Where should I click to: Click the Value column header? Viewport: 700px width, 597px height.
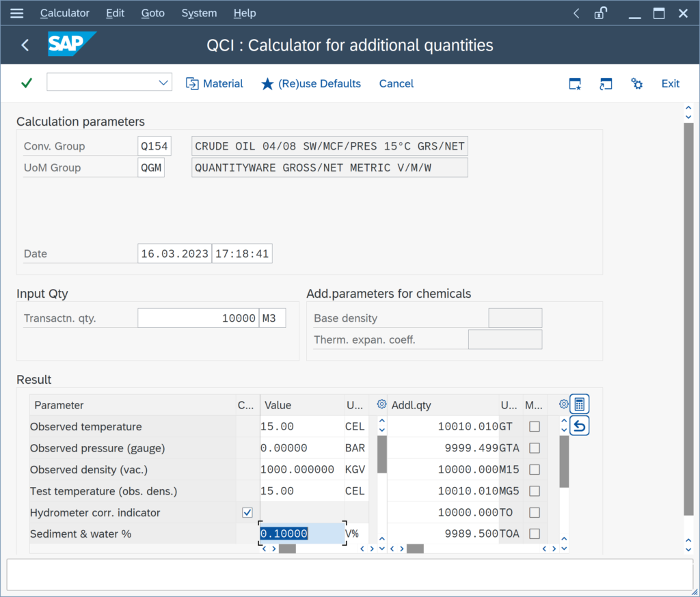pyautogui.click(x=302, y=404)
